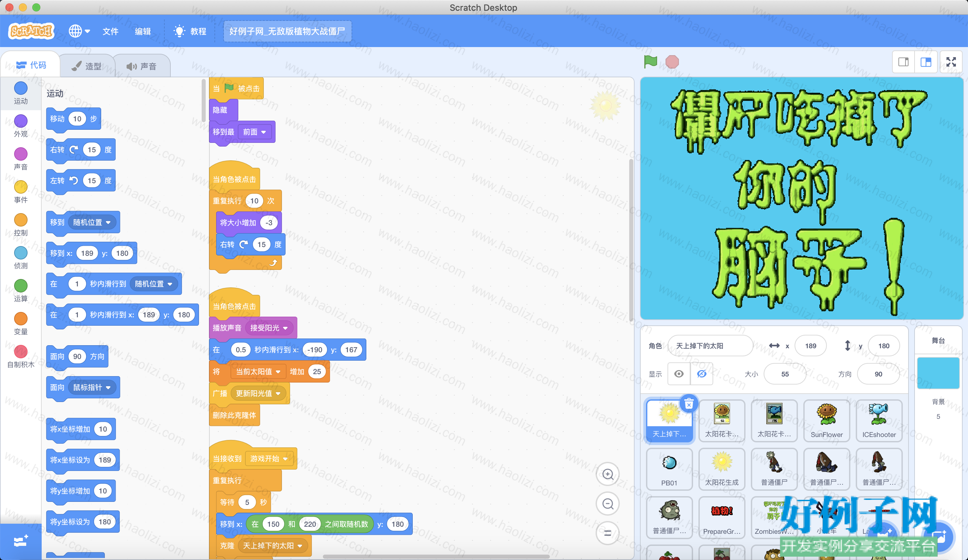Edit the sprite name field

tap(710, 346)
